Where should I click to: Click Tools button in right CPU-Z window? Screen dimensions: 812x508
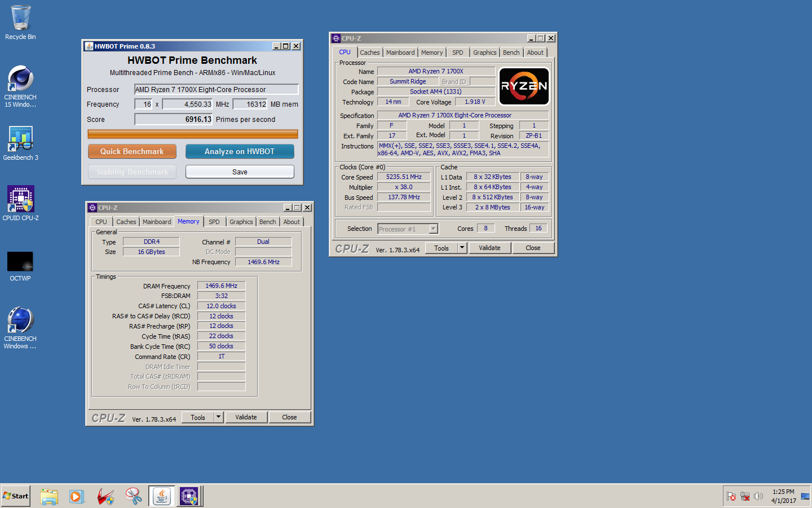click(442, 248)
